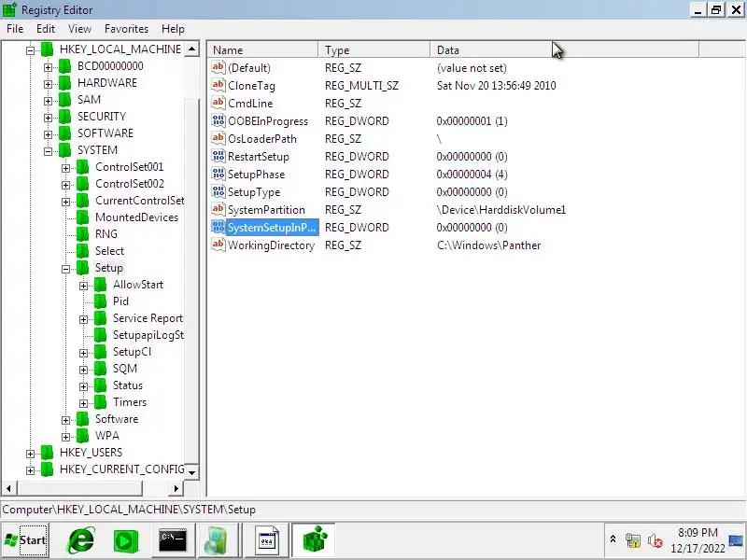
Task: Select the SetupCl subkey
Action: pos(132,352)
